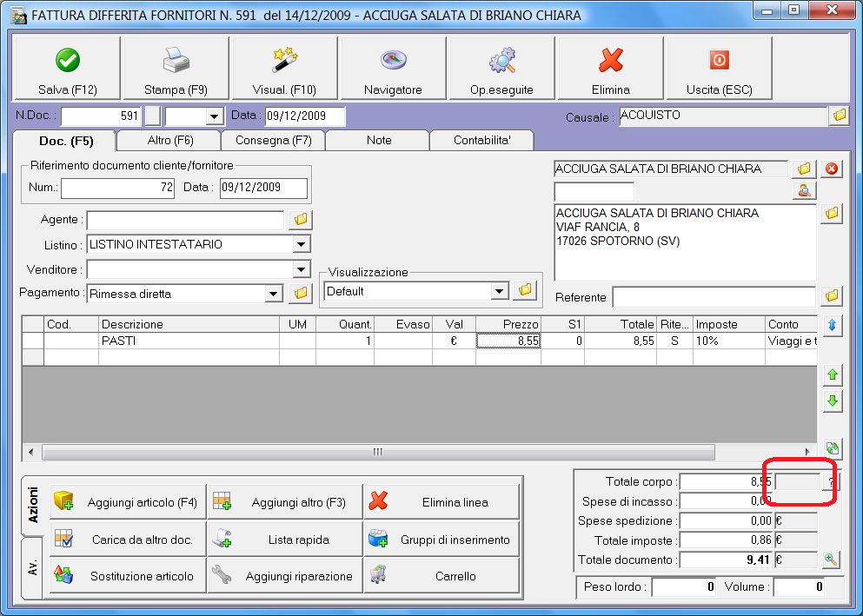Click the Totale documento value 9,41
This screenshot has height=616, width=863.
tap(727, 560)
